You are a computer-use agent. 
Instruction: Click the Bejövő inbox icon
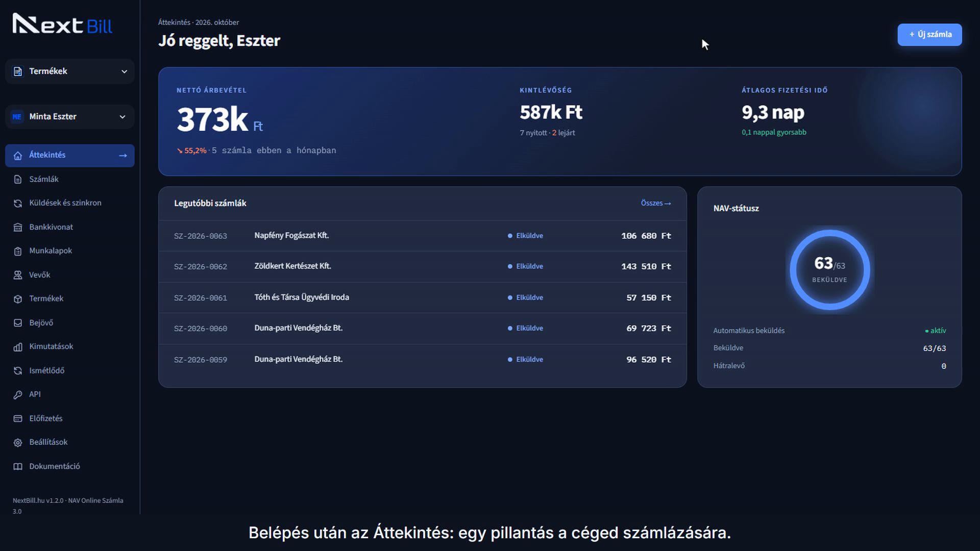[x=18, y=323]
